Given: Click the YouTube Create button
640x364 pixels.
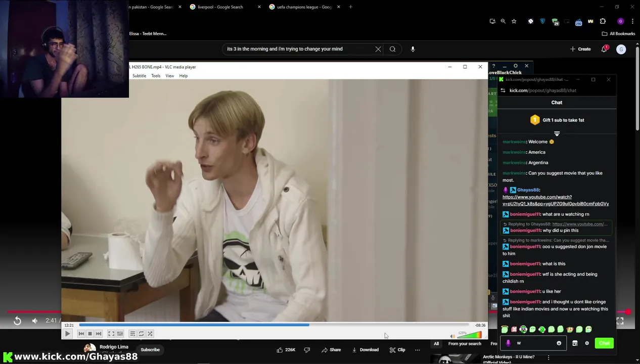Looking at the screenshot, I should (x=580, y=49).
